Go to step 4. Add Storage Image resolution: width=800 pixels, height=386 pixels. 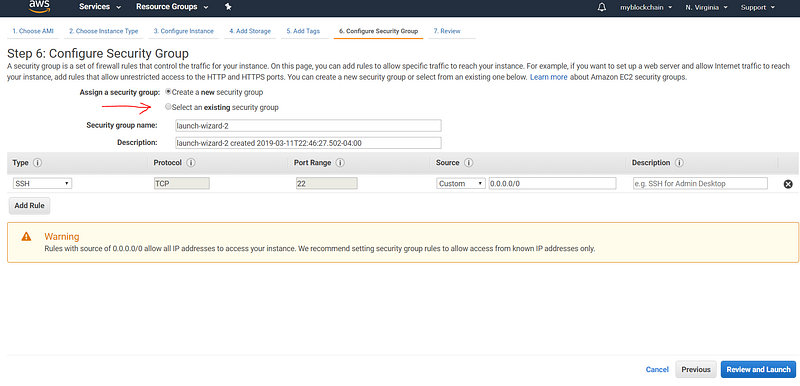(x=249, y=31)
